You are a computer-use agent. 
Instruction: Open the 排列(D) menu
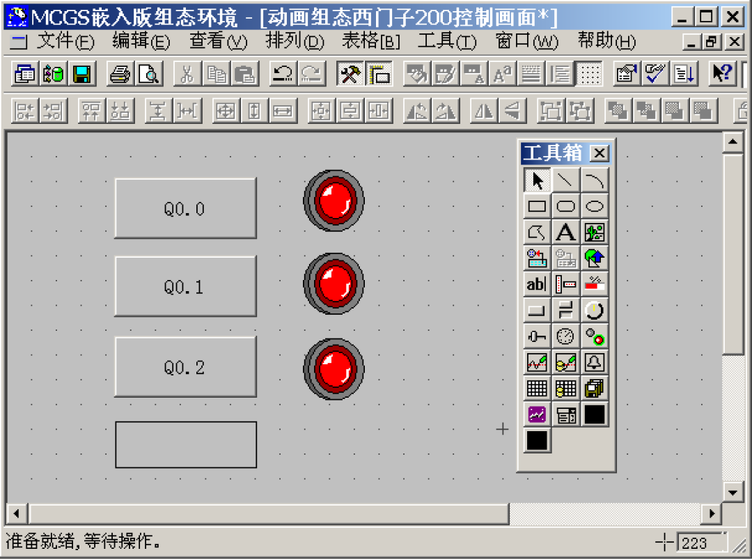295,41
